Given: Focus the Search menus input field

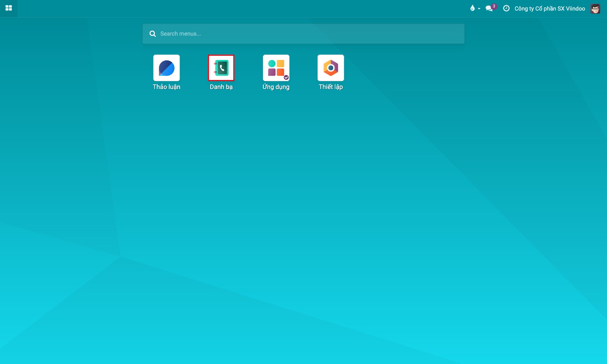Looking at the screenshot, I should point(303,34).
